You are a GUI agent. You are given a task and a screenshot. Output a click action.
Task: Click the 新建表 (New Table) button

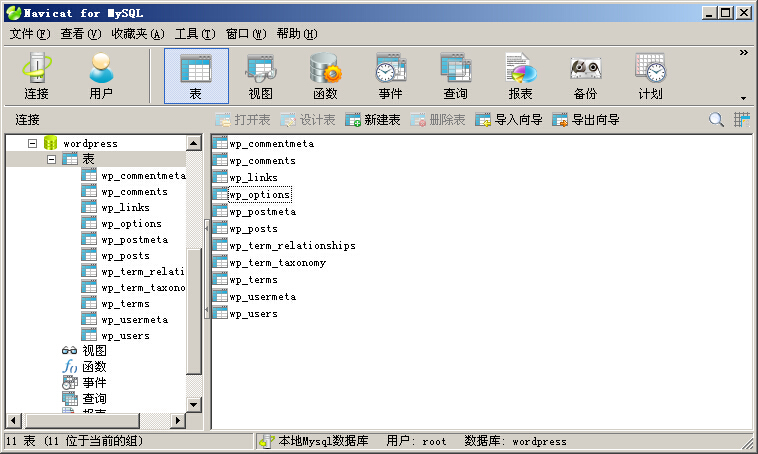(373, 120)
